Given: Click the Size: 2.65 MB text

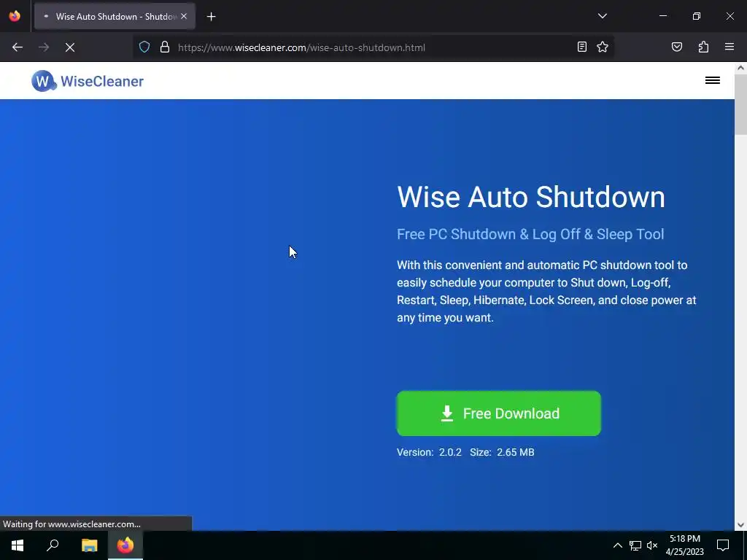Looking at the screenshot, I should click(x=502, y=452).
